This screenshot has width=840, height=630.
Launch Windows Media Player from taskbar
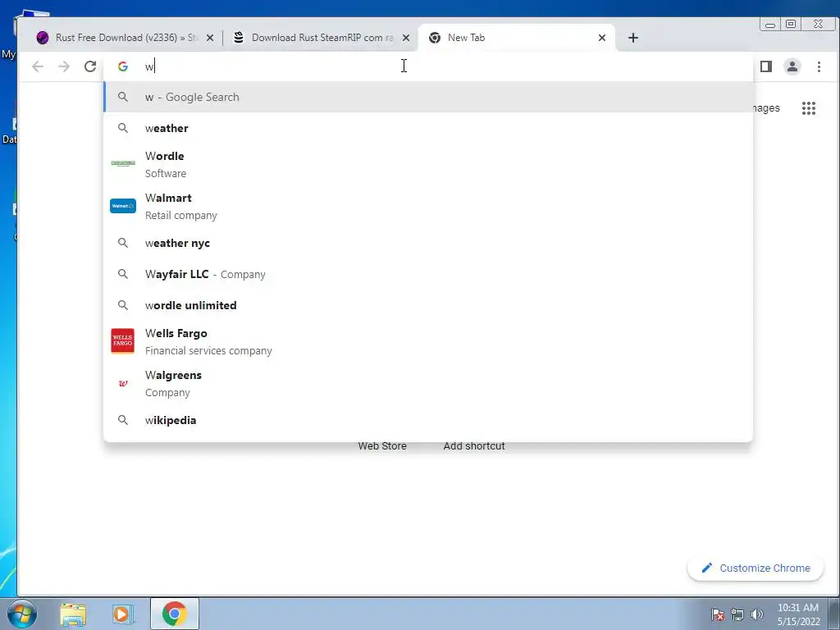pos(122,614)
